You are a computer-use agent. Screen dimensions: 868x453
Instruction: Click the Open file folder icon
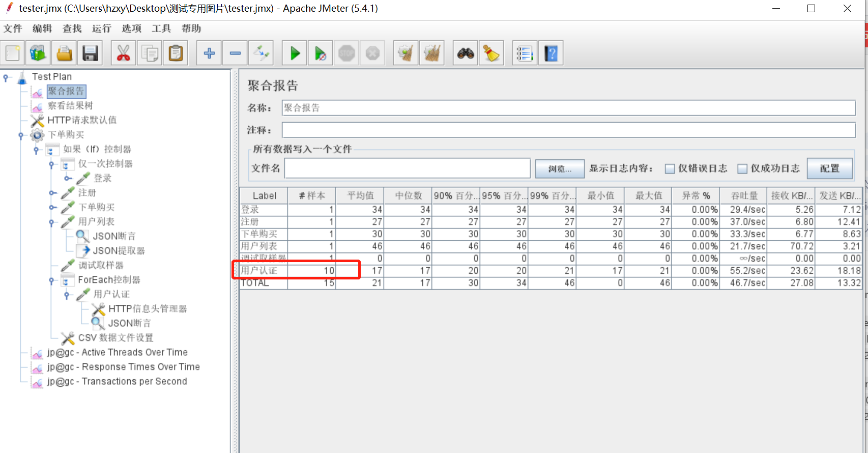click(x=64, y=53)
